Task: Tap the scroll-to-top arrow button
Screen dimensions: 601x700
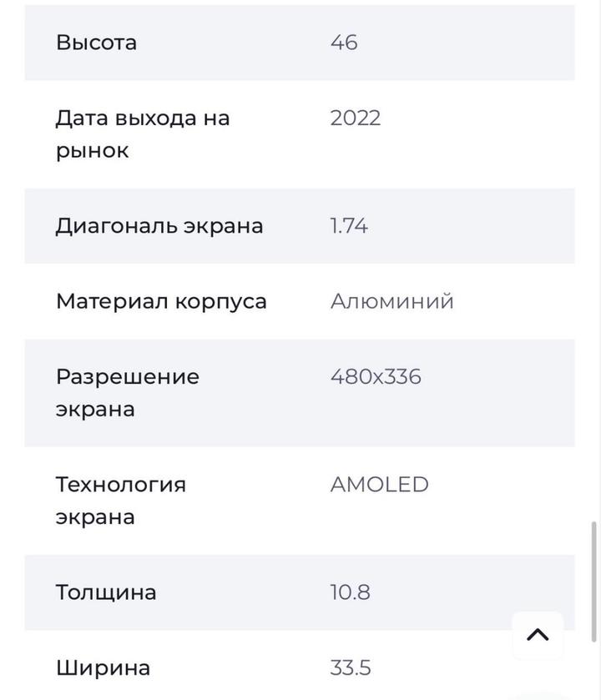Action: click(538, 636)
